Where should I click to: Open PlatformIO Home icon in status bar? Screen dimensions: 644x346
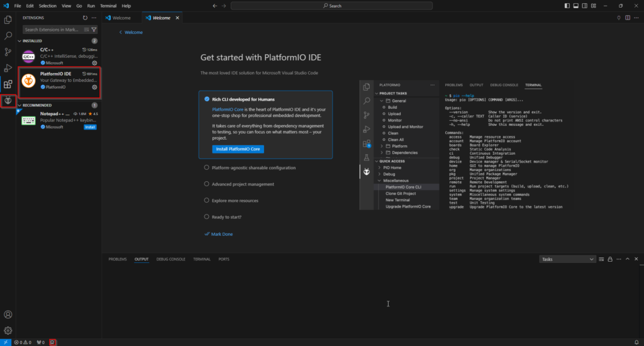pyautogui.click(x=52, y=342)
